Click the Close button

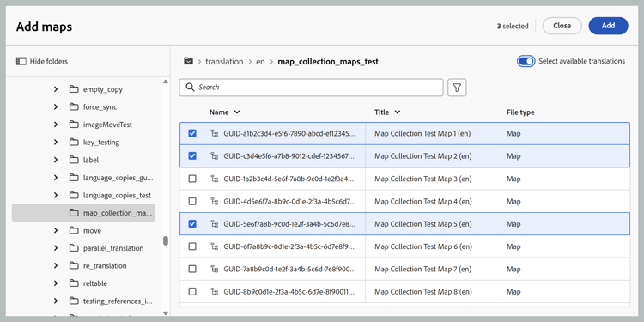562,26
